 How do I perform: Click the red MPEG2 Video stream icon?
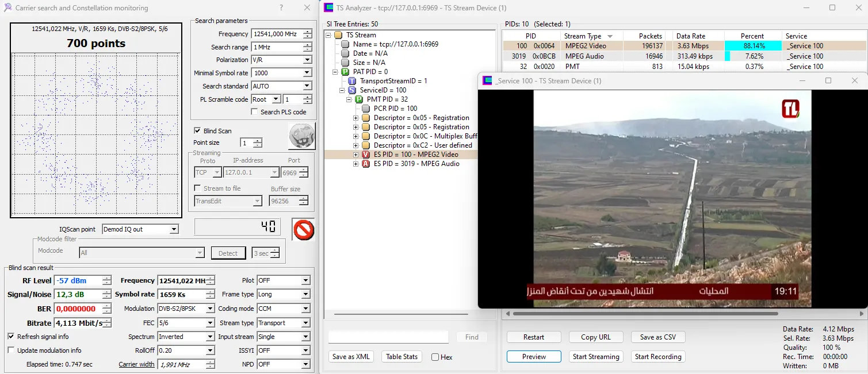(366, 155)
